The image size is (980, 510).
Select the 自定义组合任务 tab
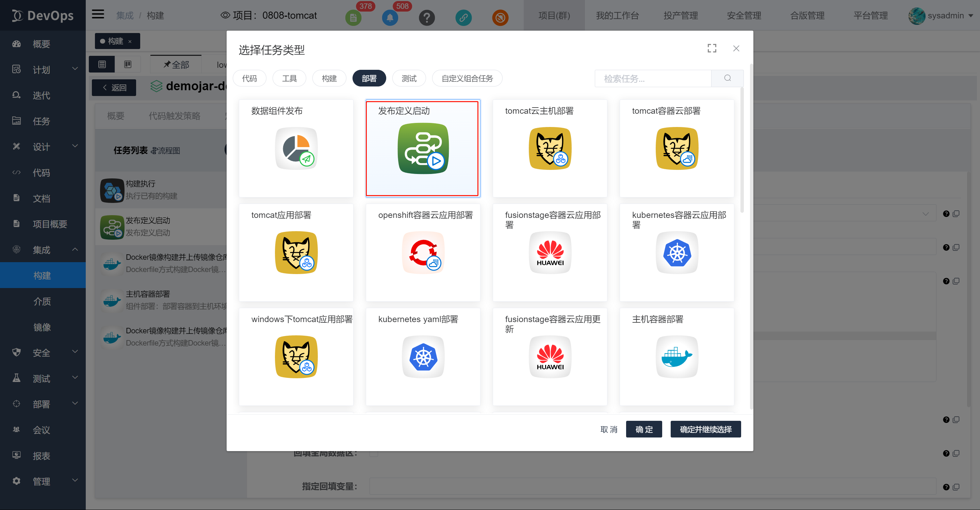467,78
